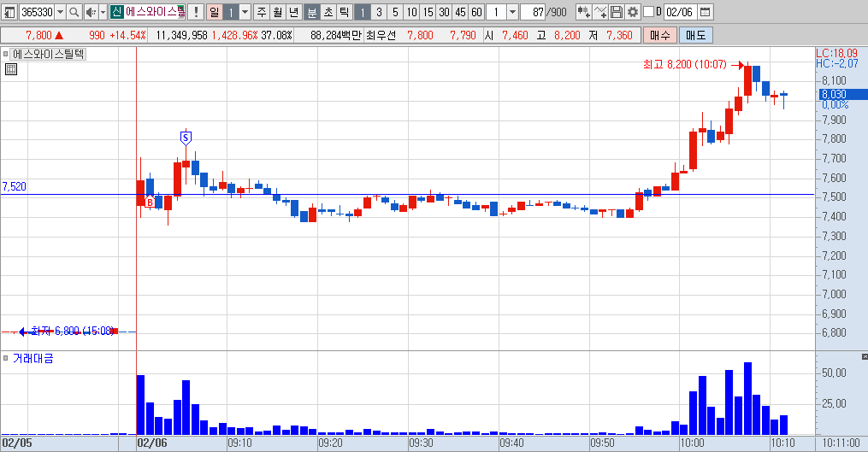This screenshot has width=868, height=452.
Task: Select the 주 (weekly) chart period
Action: 262,12
